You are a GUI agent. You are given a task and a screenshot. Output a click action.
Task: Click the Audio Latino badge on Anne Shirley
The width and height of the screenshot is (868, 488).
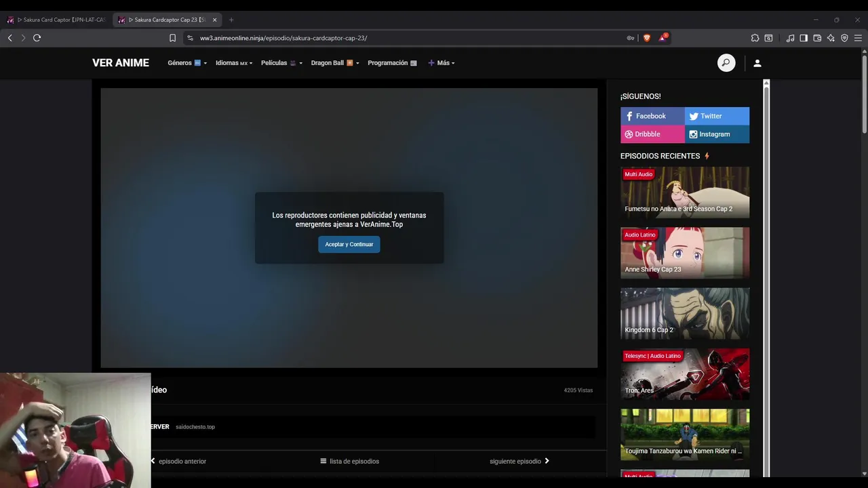(640, 235)
